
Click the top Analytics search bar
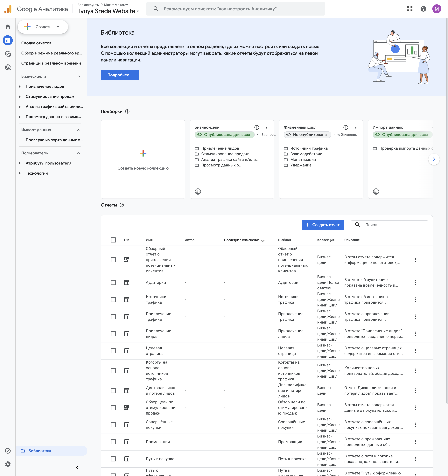click(x=235, y=9)
